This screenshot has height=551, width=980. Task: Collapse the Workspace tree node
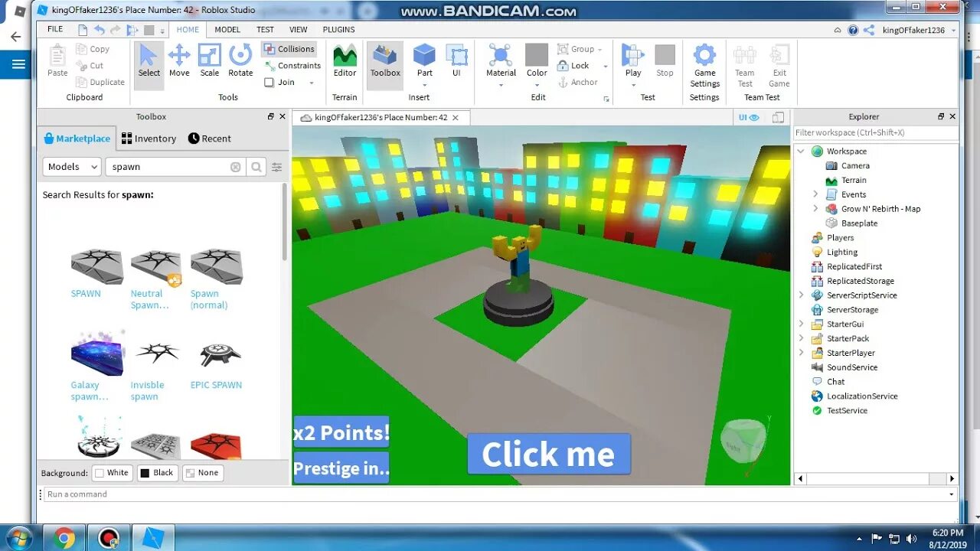(x=801, y=152)
